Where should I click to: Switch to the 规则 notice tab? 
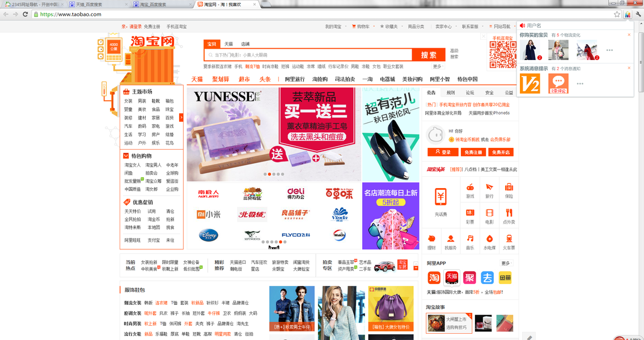click(451, 92)
